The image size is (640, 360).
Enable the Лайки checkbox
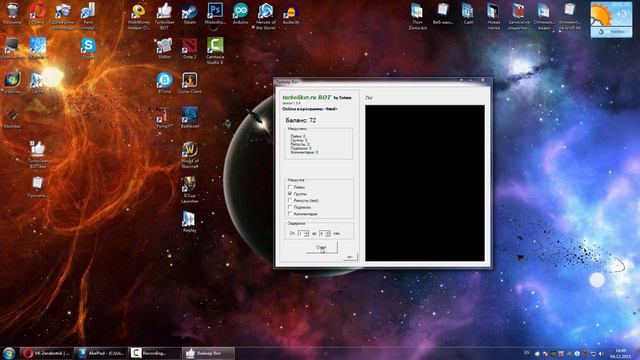[290, 187]
